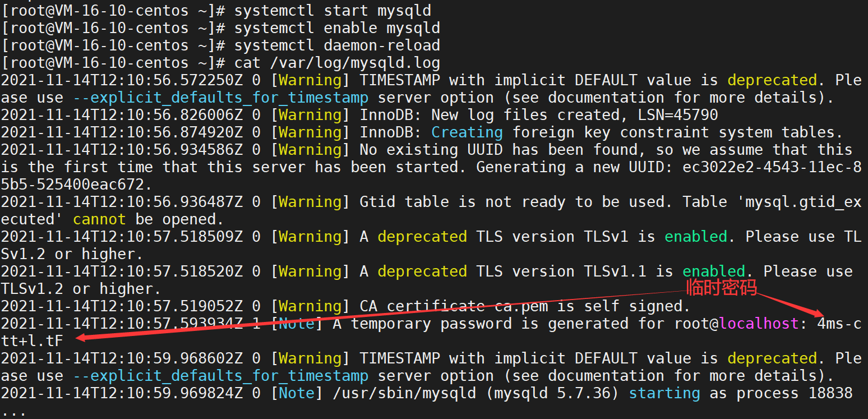Click the timestamp ending in 56.826006Z
The image size is (868, 419).
tap(122, 114)
